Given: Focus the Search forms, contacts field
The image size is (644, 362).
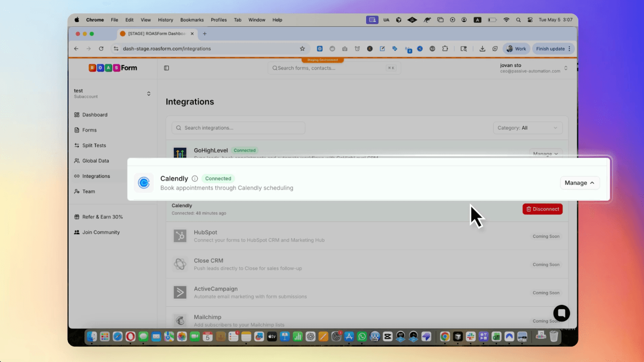Looking at the screenshot, I should point(334,68).
